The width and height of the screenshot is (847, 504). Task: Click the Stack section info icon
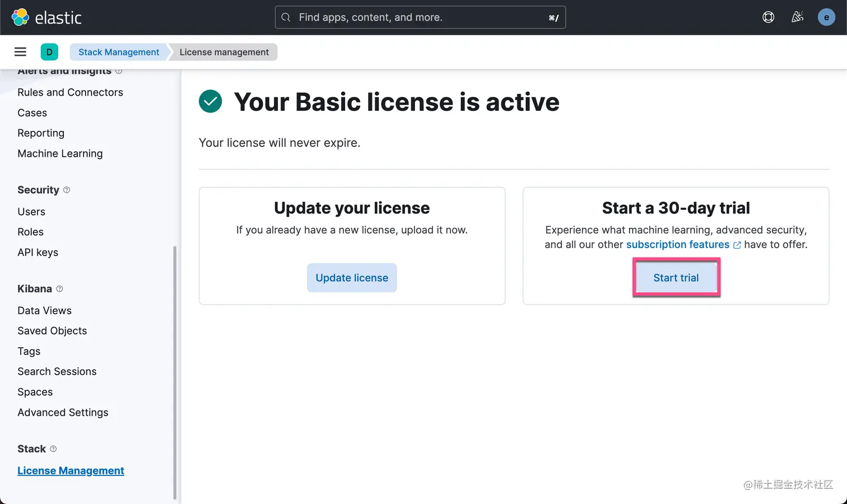coord(53,449)
